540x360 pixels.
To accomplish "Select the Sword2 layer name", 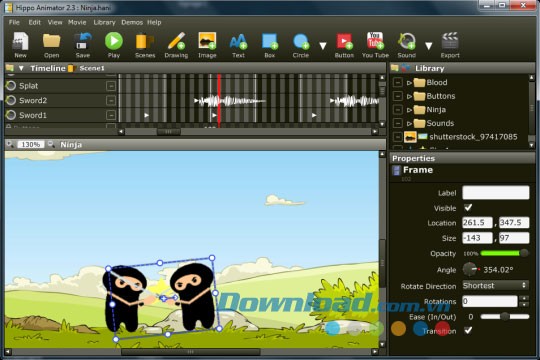I will 33,100.
